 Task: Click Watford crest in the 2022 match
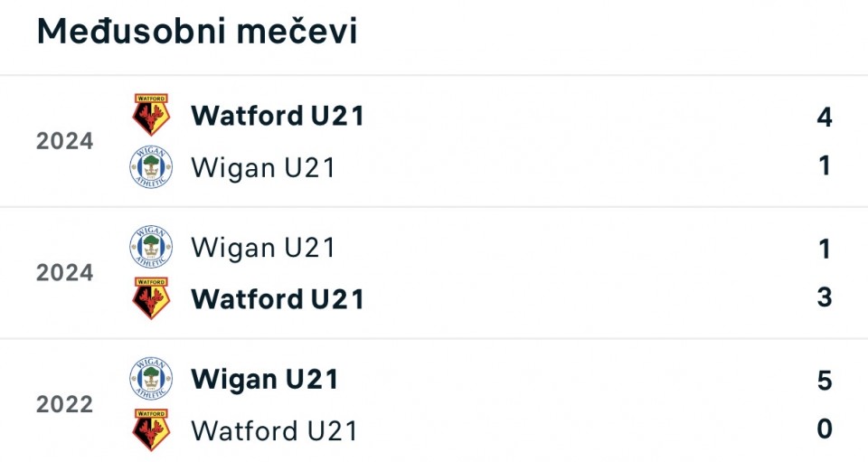pyautogui.click(x=151, y=430)
